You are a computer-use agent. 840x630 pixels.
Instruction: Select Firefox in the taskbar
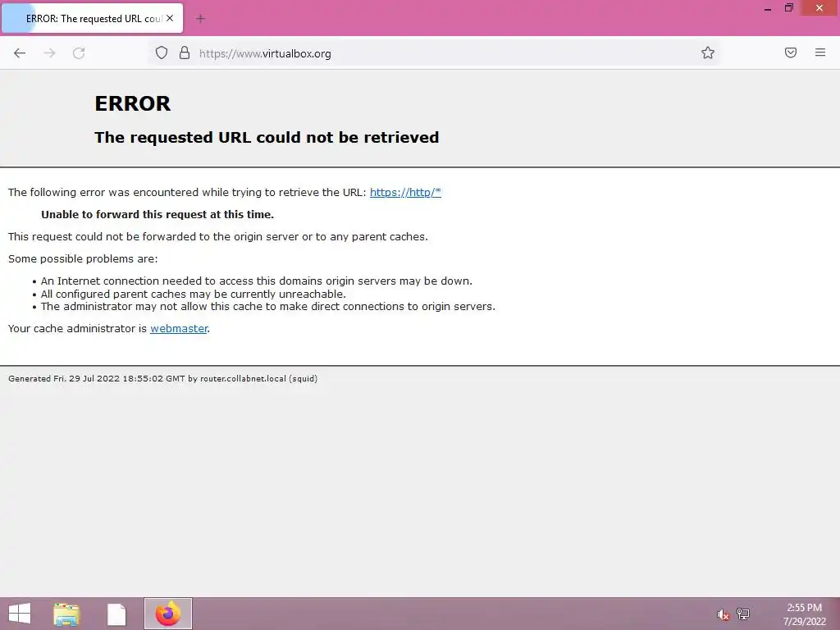[168, 614]
